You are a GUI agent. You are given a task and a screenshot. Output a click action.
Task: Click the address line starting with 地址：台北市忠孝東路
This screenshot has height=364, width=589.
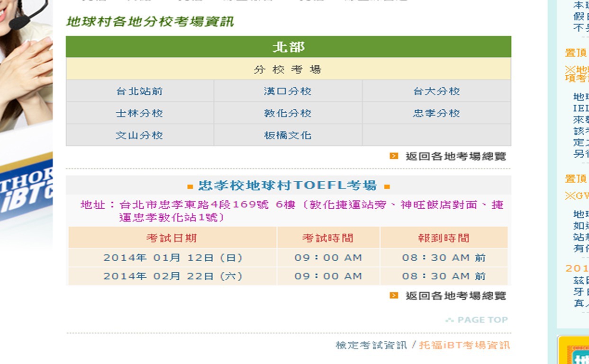point(292,211)
